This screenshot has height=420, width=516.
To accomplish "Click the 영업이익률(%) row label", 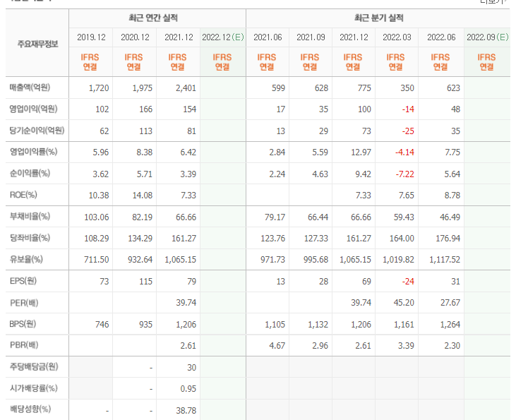I will point(33,152).
